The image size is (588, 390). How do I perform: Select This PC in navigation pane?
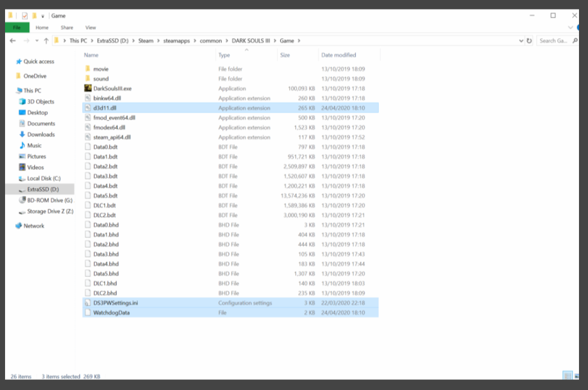(32, 91)
